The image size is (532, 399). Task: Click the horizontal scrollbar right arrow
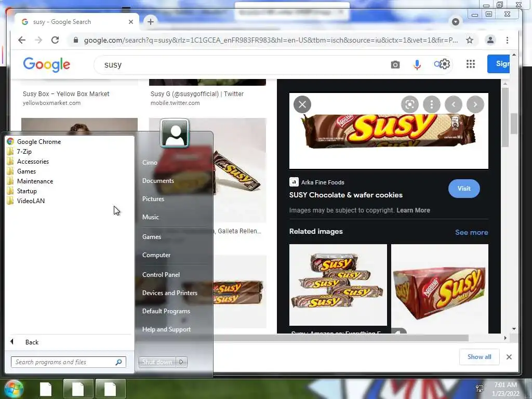pos(505,338)
